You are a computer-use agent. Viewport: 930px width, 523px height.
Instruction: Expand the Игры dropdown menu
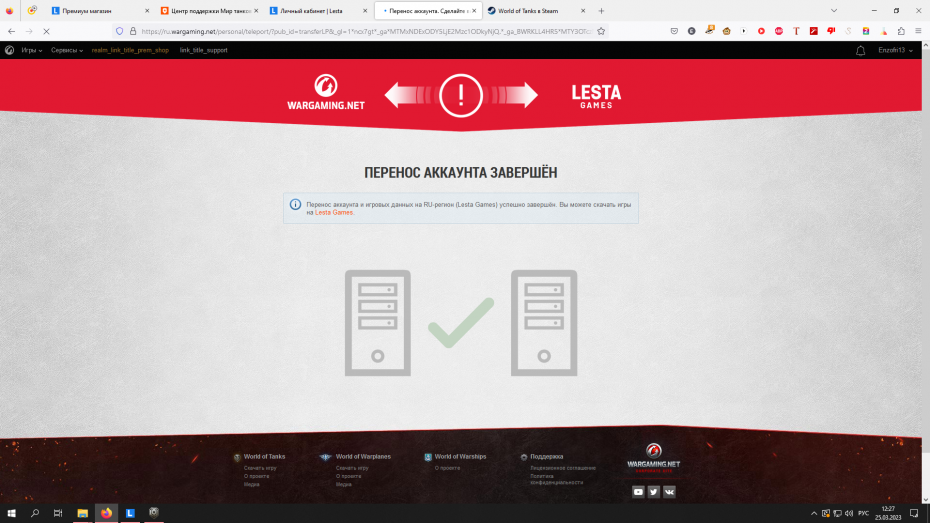[x=31, y=50]
